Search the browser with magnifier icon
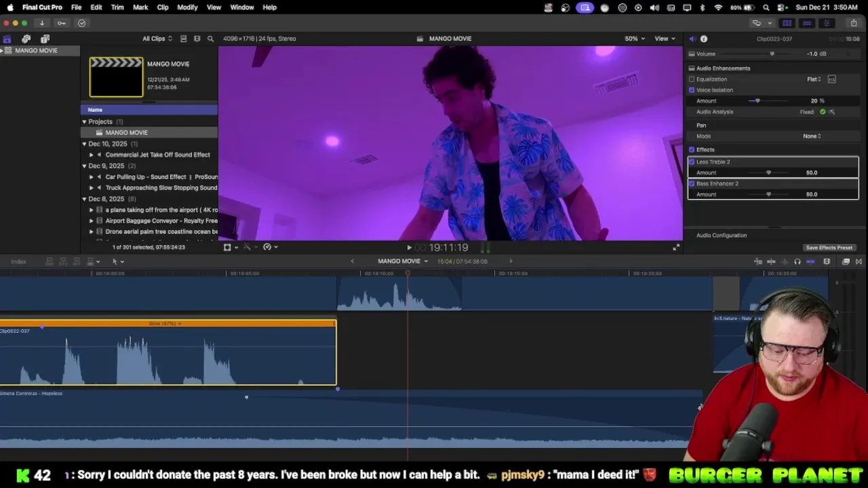Image resolution: width=868 pixels, height=488 pixels. (210, 39)
